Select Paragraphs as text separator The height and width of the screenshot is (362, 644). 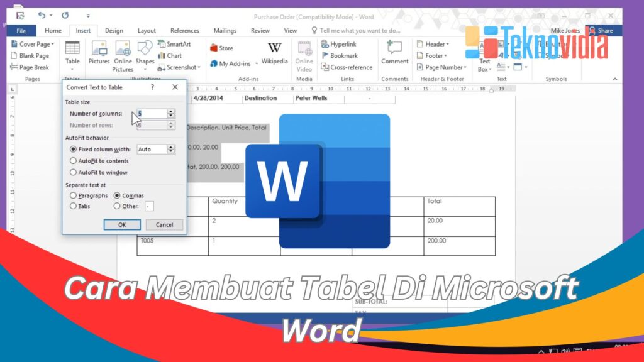tap(74, 195)
